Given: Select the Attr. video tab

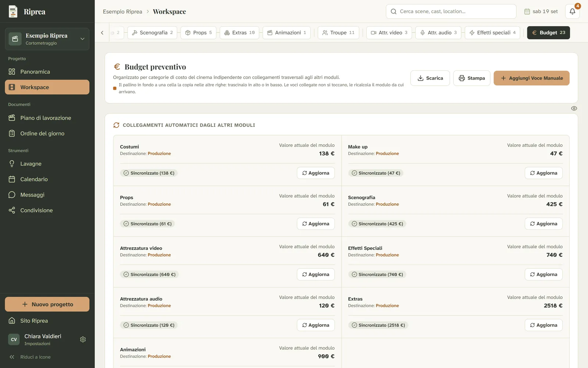Looking at the screenshot, I should pos(389,33).
